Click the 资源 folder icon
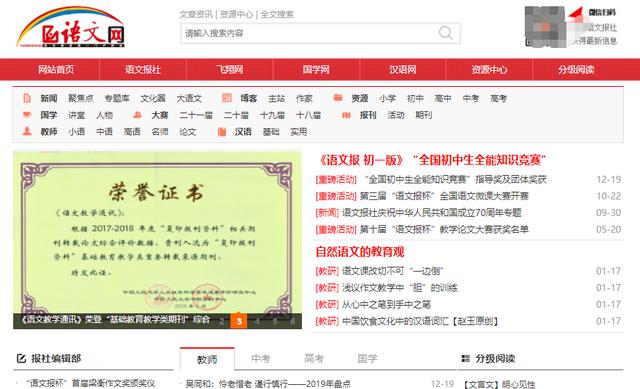The image size is (640, 389). click(338, 98)
